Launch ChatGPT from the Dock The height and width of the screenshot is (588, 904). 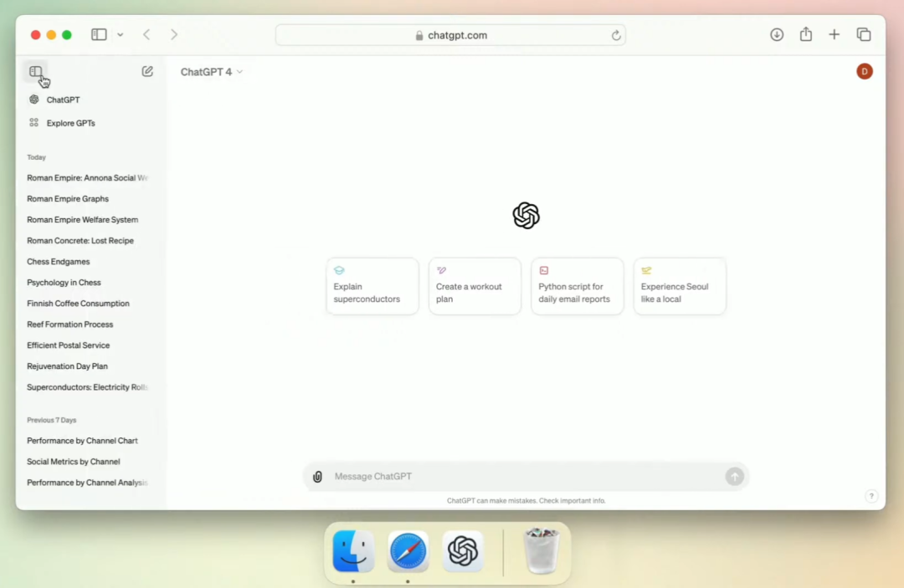tap(463, 552)
